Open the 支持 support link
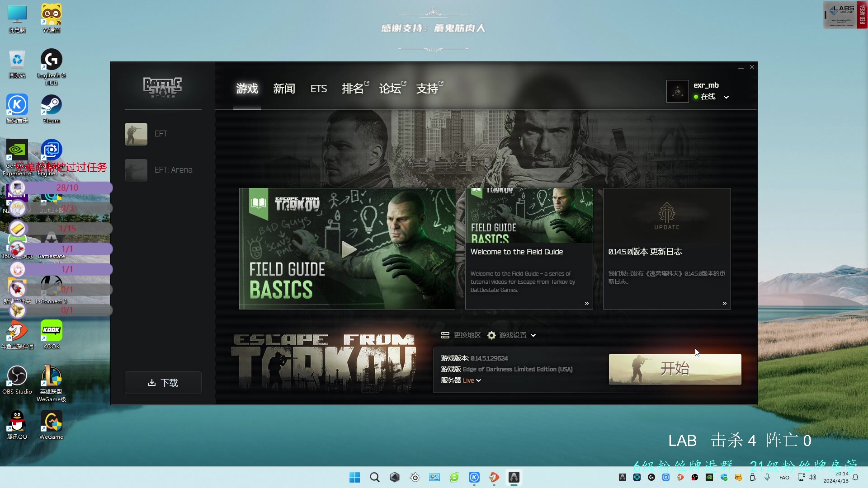 pos(429,89)
